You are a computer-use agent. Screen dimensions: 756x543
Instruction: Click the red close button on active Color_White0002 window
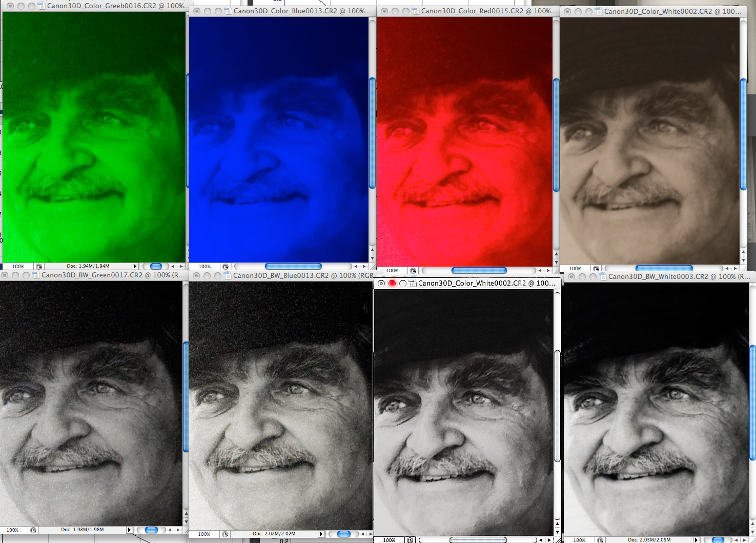pyautogui.click(x=392, y=283)
